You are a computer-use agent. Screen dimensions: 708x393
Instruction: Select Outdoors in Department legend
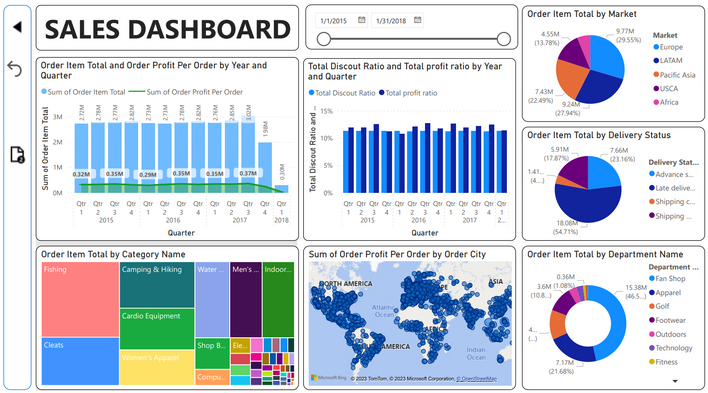coord(667,334)
